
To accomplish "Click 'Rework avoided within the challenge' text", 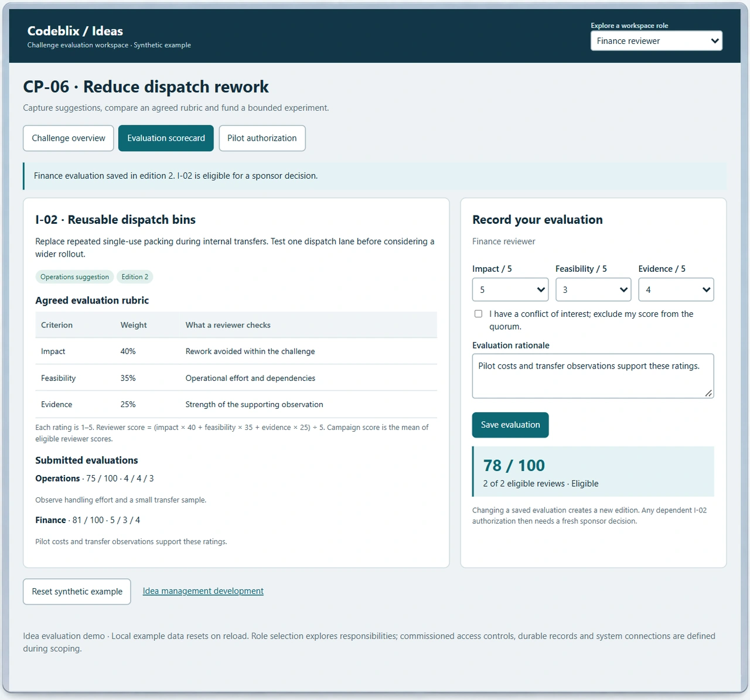I will (250, 351).
